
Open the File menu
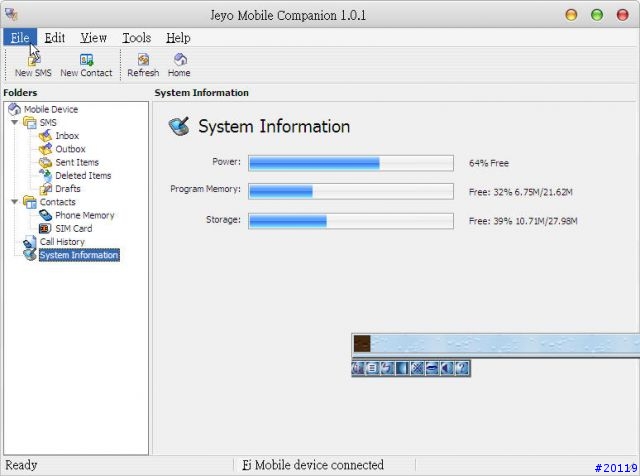click(x=20, y=38)
